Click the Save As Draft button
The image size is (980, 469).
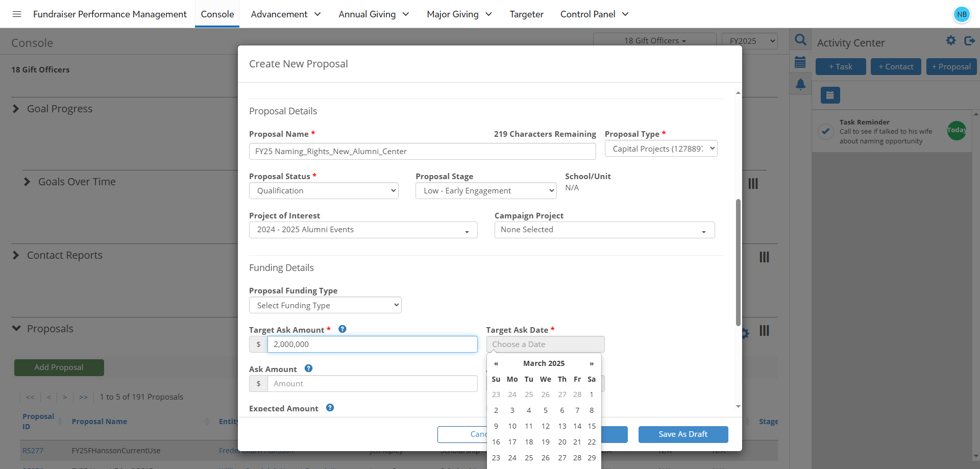pos(683,434)
